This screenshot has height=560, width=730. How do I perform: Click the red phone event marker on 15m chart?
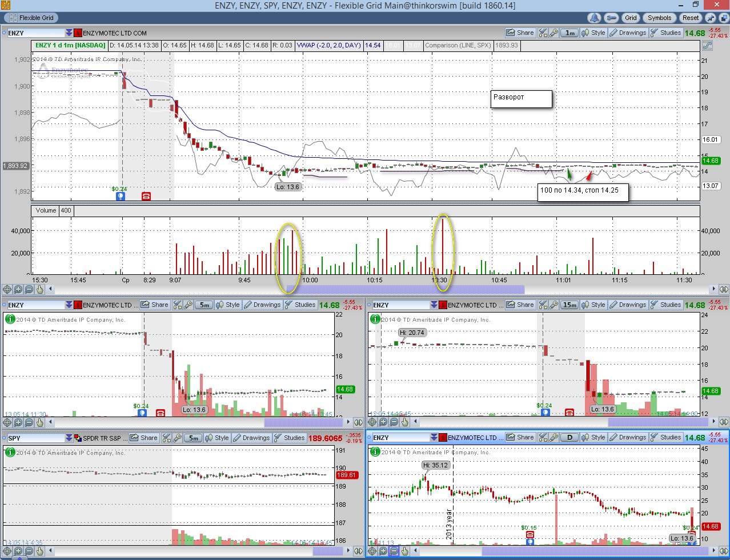click(569, 413)
